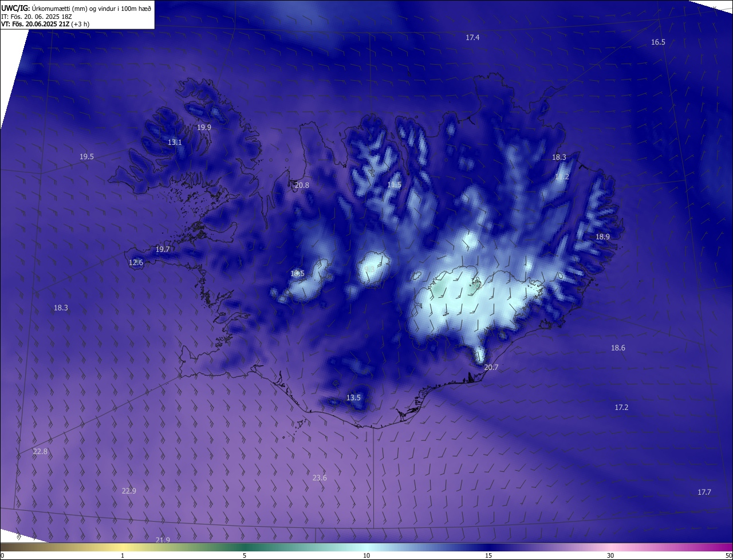Screen dimensions: 733x560
Task: Click the 22.9 value label
Action: click(x=129, y=491)
